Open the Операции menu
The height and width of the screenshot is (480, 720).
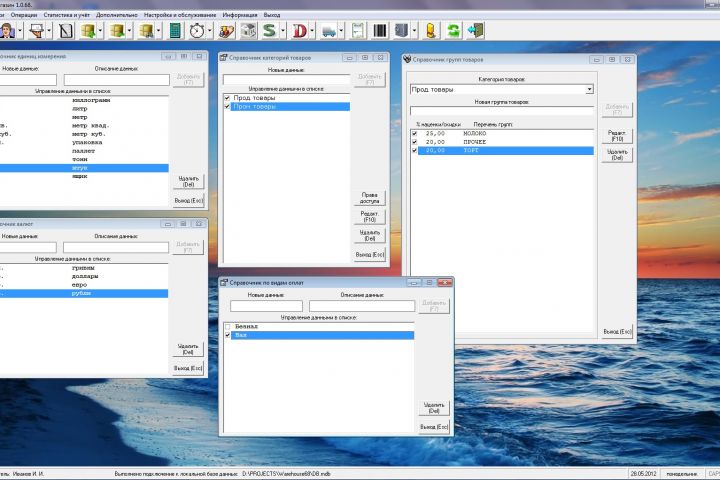24,15
